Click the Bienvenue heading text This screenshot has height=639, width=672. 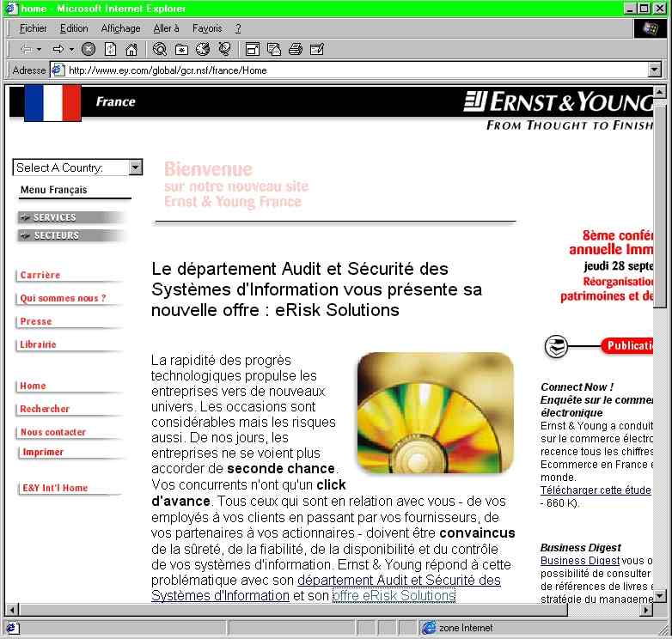209,168
